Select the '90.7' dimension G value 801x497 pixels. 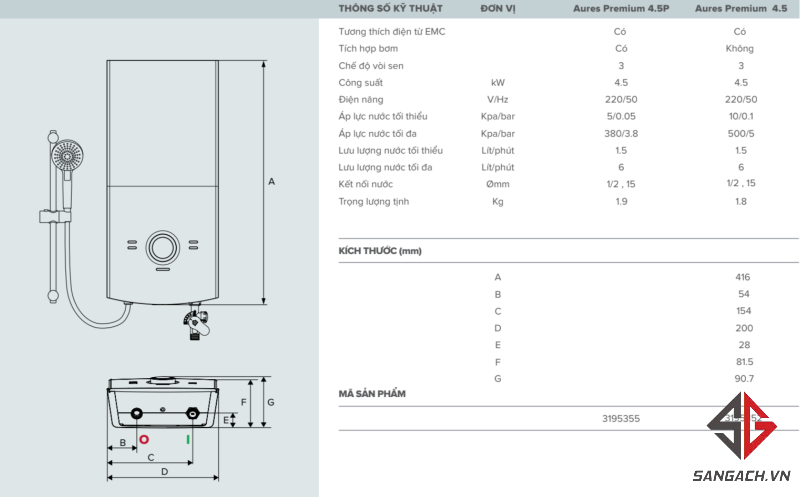point(744,379)
